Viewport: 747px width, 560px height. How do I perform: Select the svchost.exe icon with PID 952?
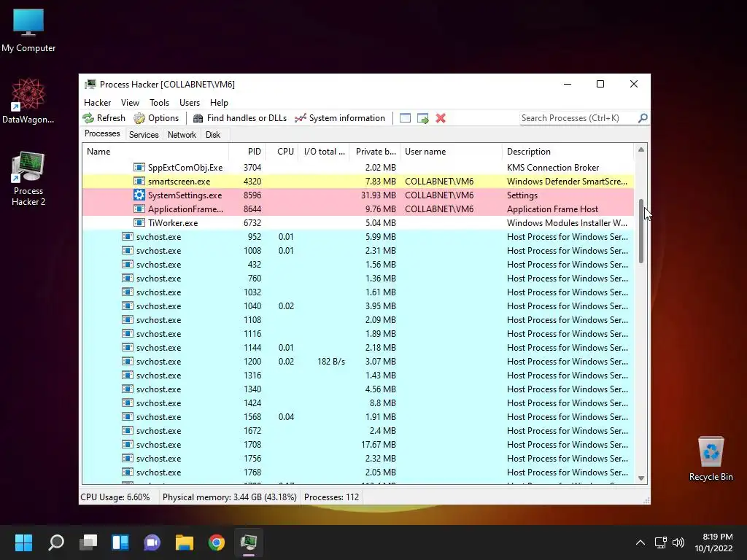coord(127,237)
